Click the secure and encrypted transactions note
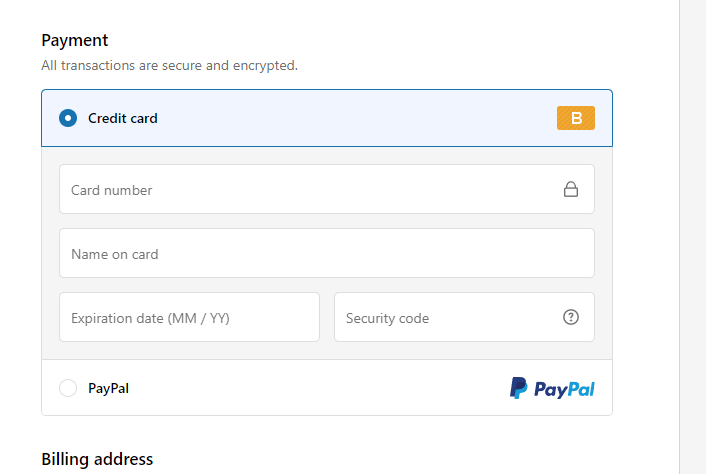 pos(169,65)
